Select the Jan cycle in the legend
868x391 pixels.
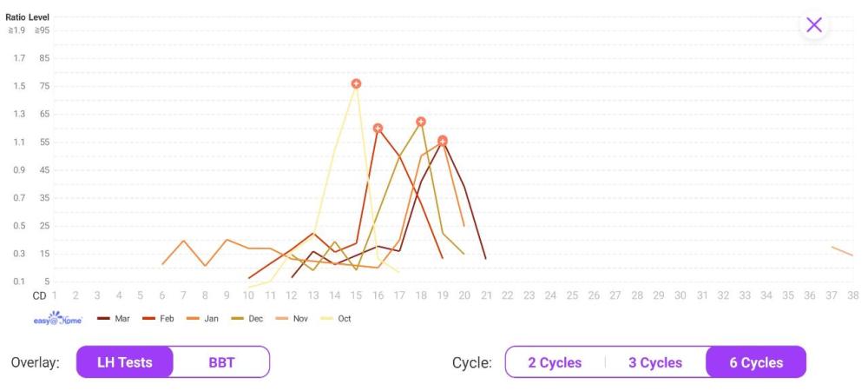tap(202, 319)
